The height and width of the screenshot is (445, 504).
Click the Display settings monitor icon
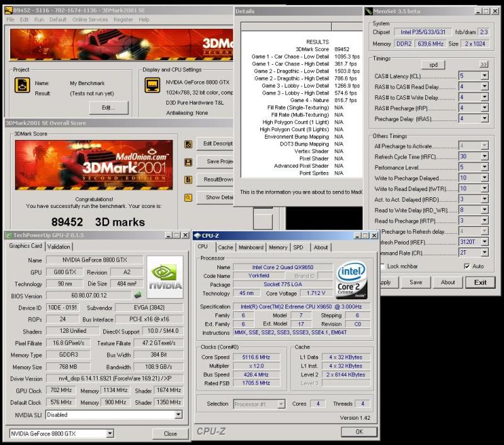point(152,85)
